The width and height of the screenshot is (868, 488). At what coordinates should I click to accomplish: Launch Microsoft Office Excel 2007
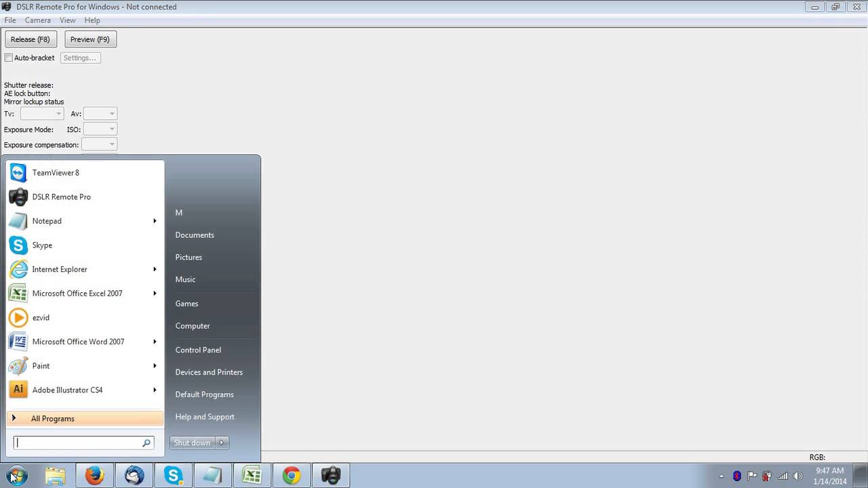(85, 293)
